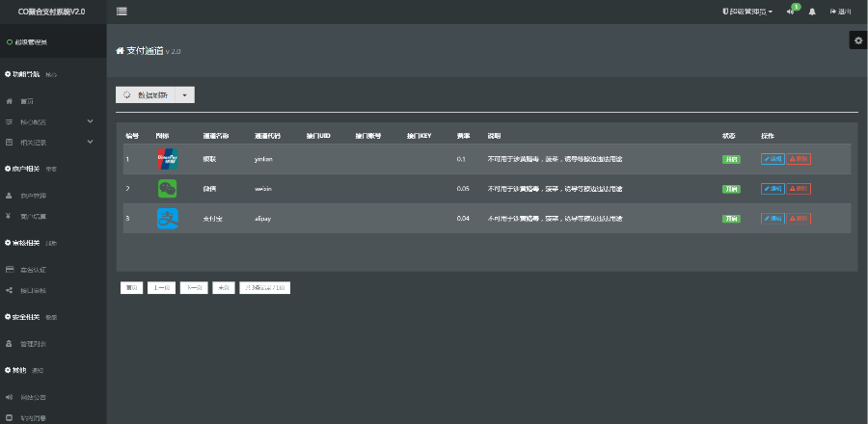Expand the 核心配置 sidebar menu chevron
The image size is (868, 424).
coord(91,121)
